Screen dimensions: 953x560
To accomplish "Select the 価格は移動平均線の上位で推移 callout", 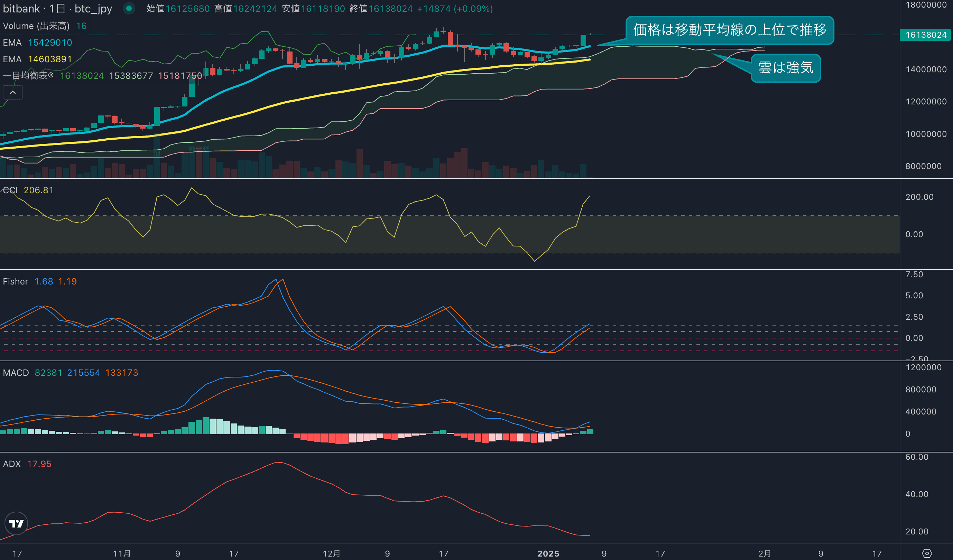I will pyautogui.click(x=730, y=30).
